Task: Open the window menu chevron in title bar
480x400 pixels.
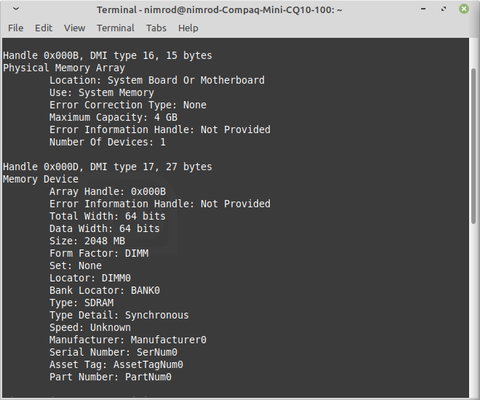Action: point(16,9)
